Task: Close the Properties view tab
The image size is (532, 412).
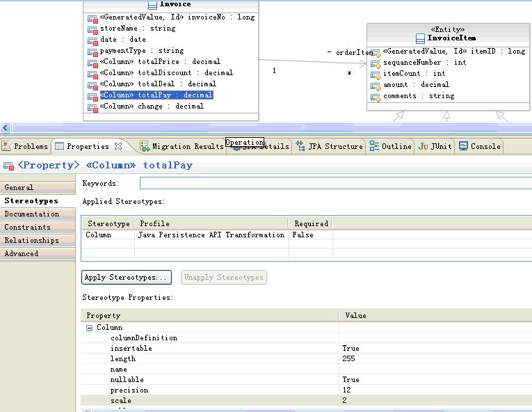Action: coord(118,146)
